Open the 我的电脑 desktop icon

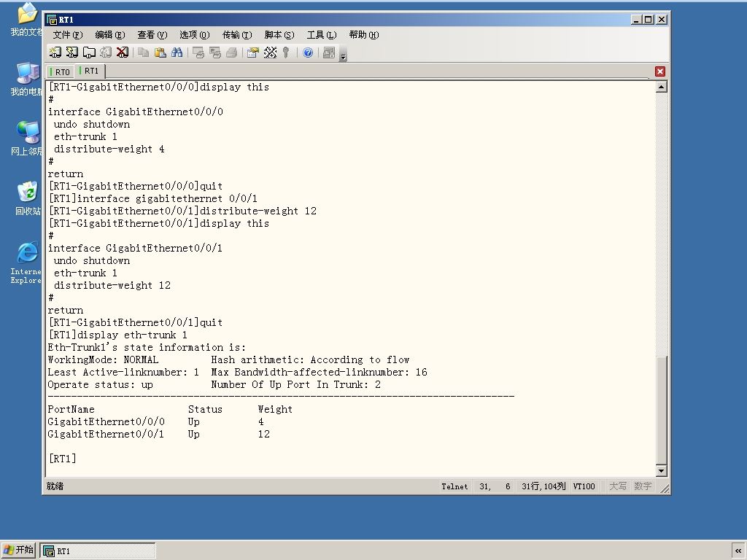(26, 79)
